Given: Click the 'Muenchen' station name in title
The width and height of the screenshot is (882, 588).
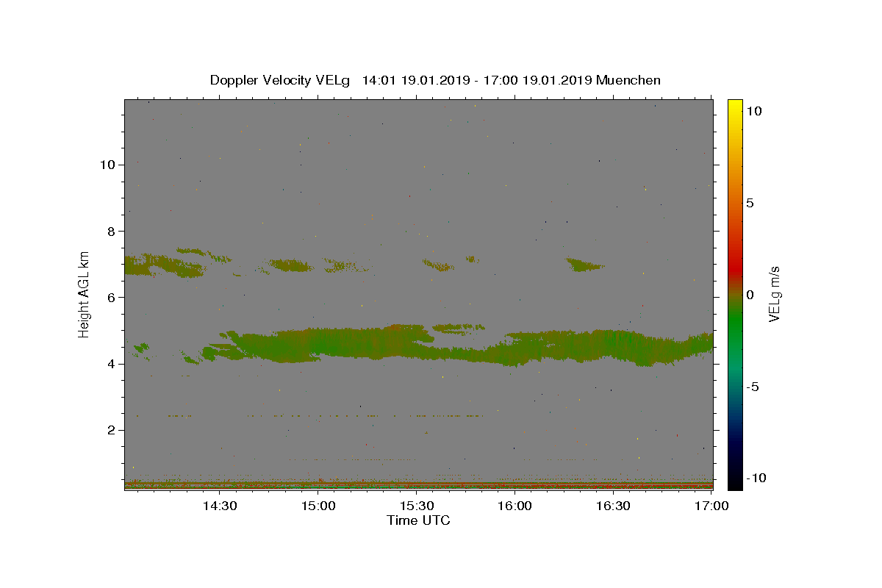Looking at the screenshot, I should coord(629,80).
